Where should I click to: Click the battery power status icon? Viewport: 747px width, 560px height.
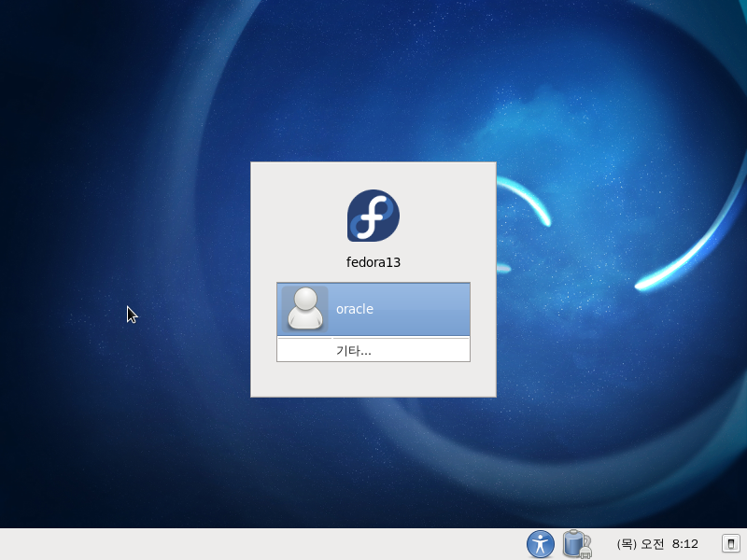[x=576, y=544]
